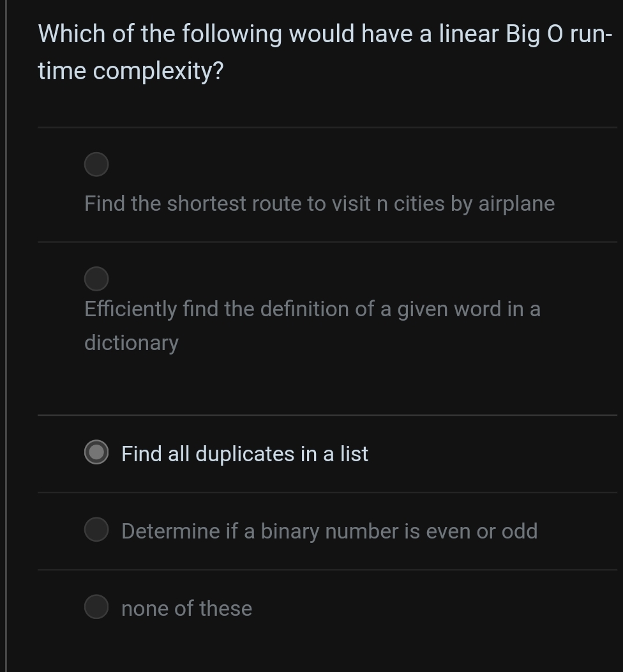Select the radio button for the airplane route option

pyautogui.click(x=96, y=164)
